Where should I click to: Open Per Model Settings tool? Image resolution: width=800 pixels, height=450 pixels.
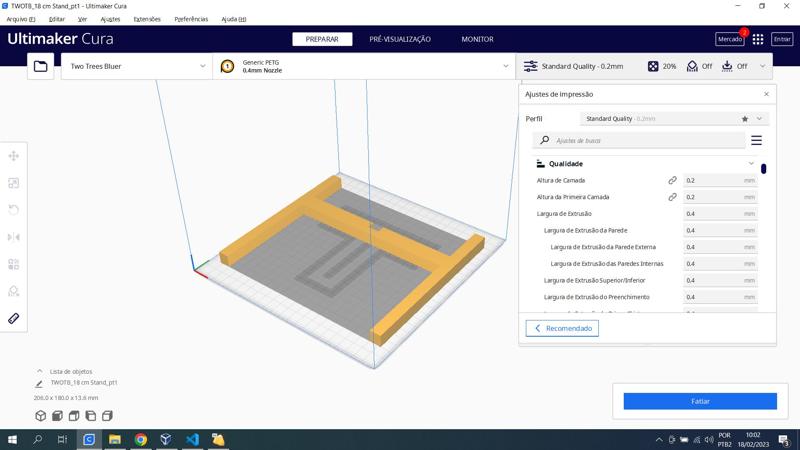pos(14,264)
